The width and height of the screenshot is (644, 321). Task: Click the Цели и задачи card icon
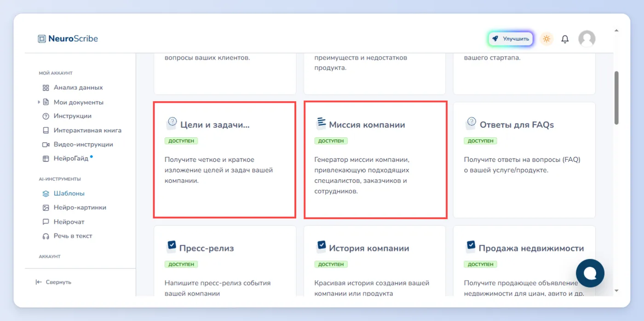[x=171, y=123]
